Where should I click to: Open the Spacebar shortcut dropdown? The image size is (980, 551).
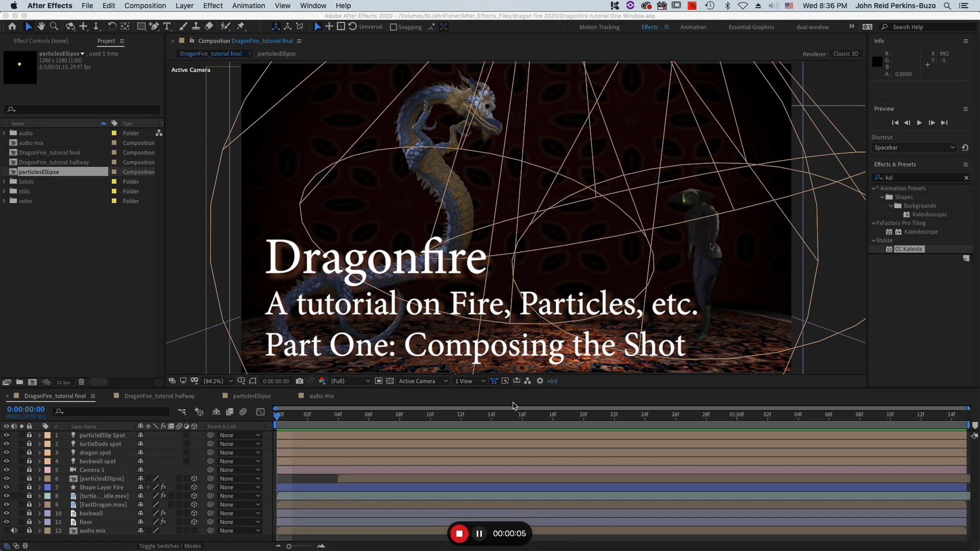(914, 147)
